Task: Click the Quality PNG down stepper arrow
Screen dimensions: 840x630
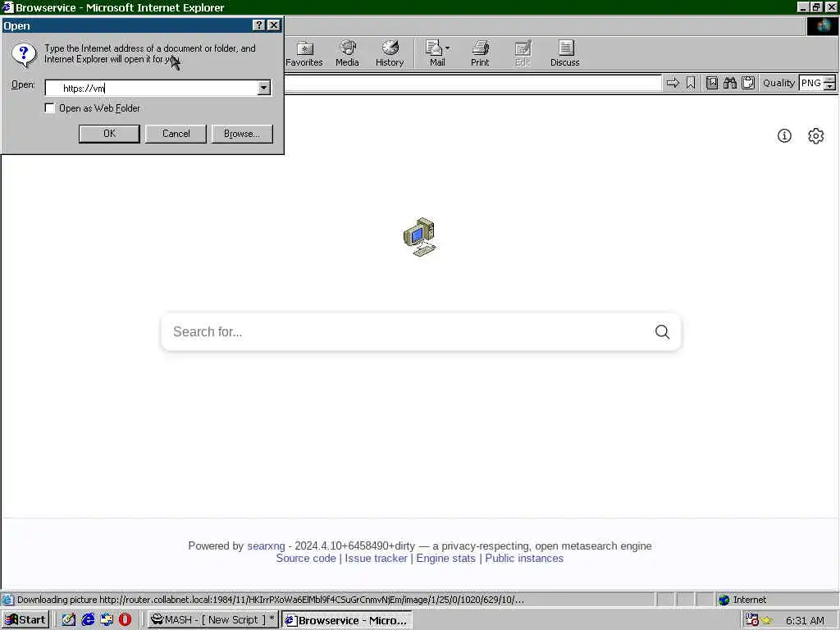Action: [x=830, y=87]
